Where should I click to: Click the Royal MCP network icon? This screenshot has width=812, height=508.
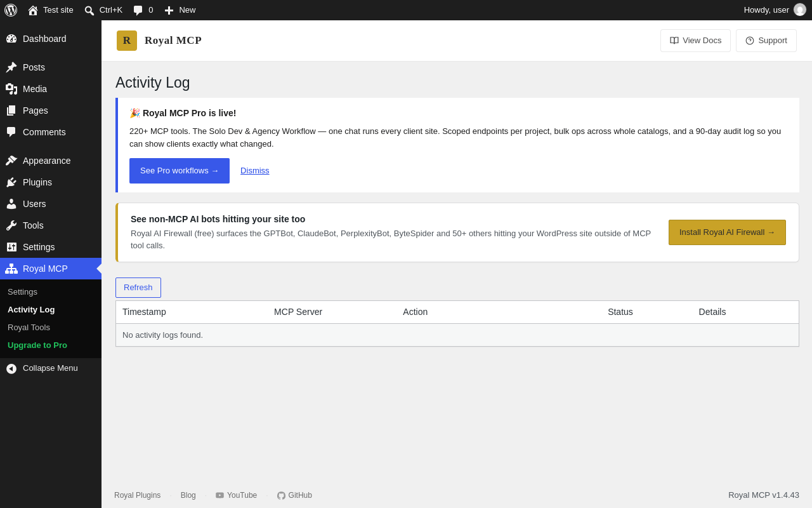11,269
